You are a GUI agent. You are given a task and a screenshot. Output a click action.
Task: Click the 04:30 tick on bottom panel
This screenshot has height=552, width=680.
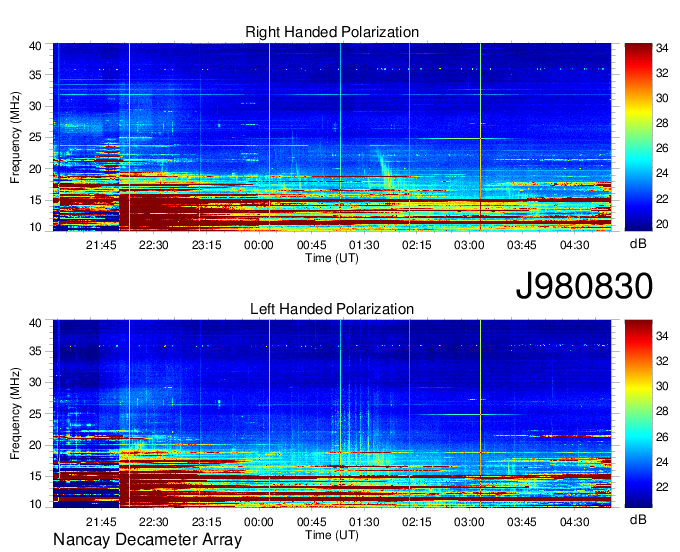(574, 522)
